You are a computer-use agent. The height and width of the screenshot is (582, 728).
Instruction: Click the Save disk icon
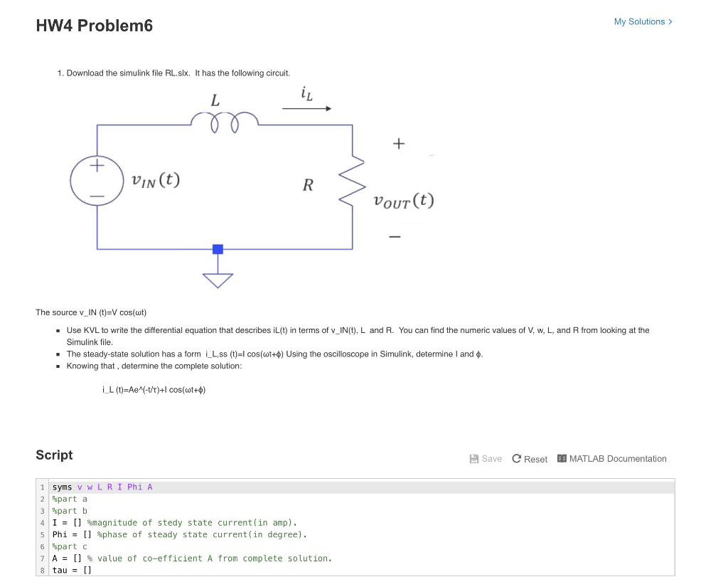pos(473,458)
